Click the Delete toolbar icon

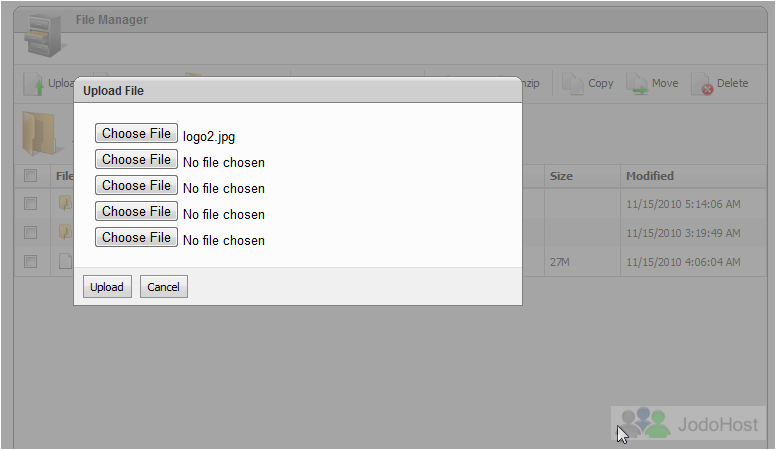tap(702, 84)
